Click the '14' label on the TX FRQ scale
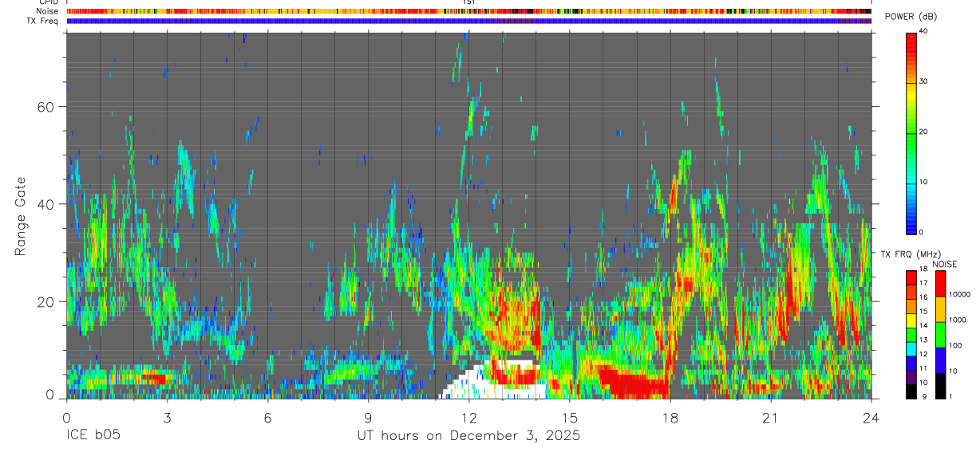This screenshot has width=980, height=452. 924,325
